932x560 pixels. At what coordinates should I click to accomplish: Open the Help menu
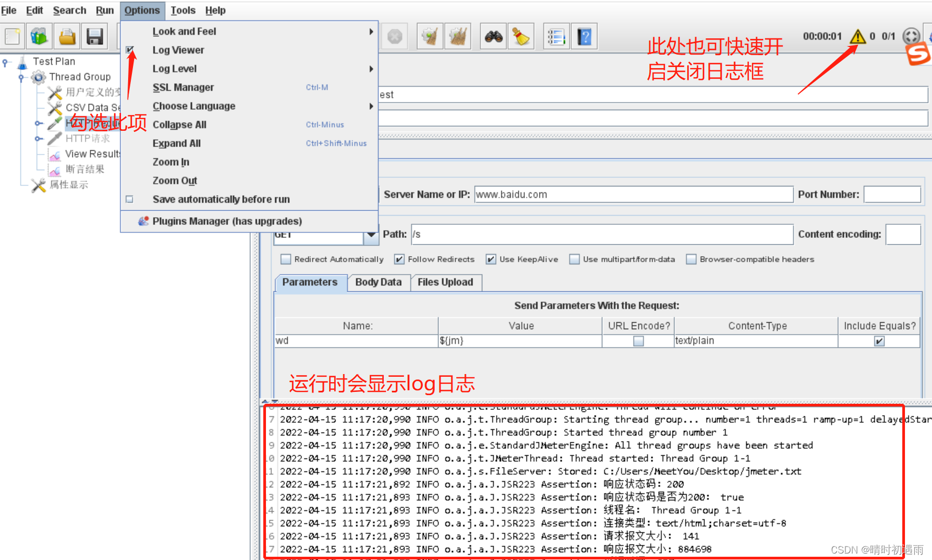coord(215,10)
